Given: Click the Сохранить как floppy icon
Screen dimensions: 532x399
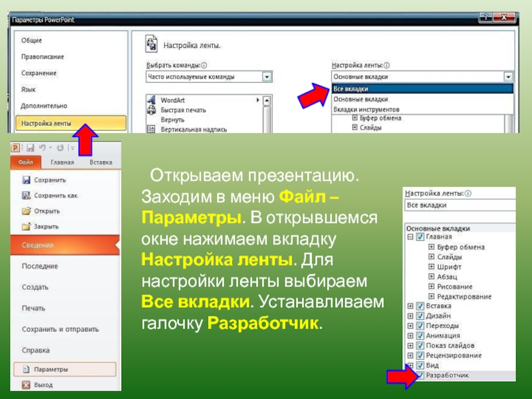Looking at the screenshot, I should pos(26,196).
